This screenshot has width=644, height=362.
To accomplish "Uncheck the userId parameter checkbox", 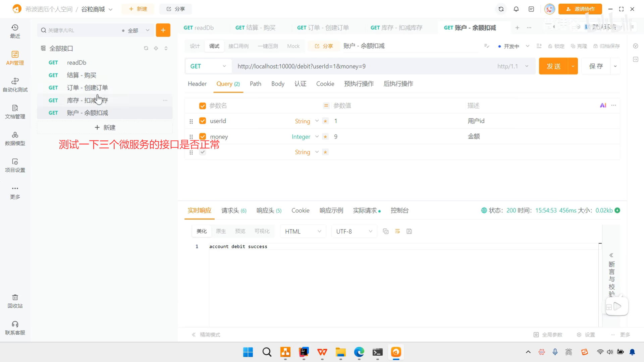I will 202,121.
